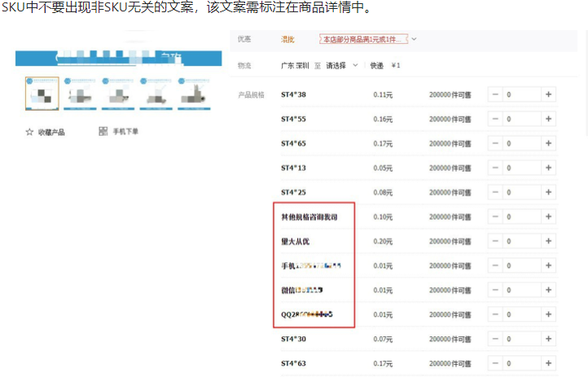This screenshot has width=588, height=377.
Task: Select the first product thumbnail
Action: click(x=42, y=94)
